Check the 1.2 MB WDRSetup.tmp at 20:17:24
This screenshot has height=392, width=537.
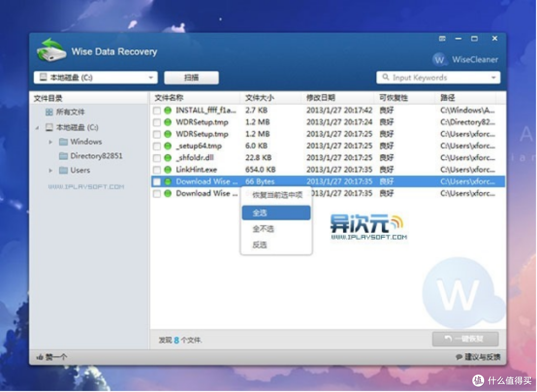(157, 122)
